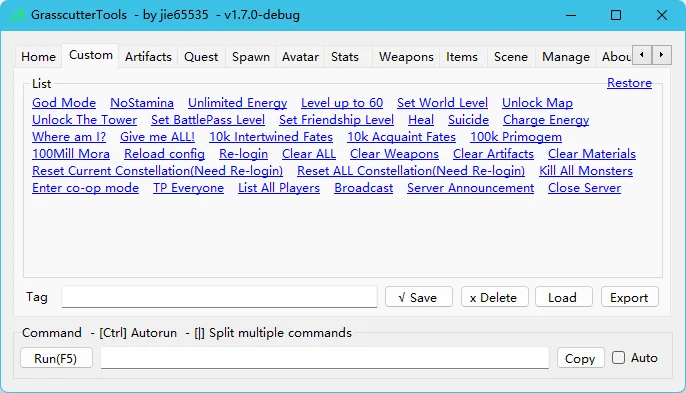The height and width of the screenshot is (393, 686).
Task: Select Clear Weapons command
Action: coord(394,154)
